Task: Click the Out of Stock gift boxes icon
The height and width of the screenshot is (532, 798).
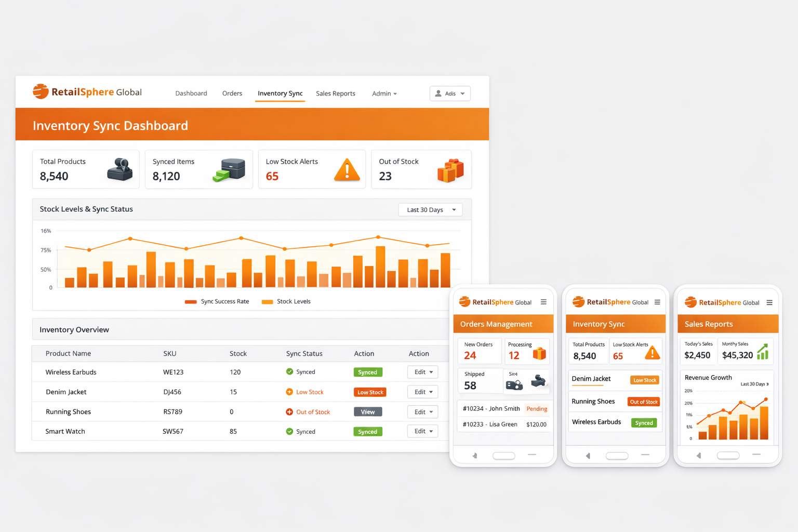Action: [450, 170]
